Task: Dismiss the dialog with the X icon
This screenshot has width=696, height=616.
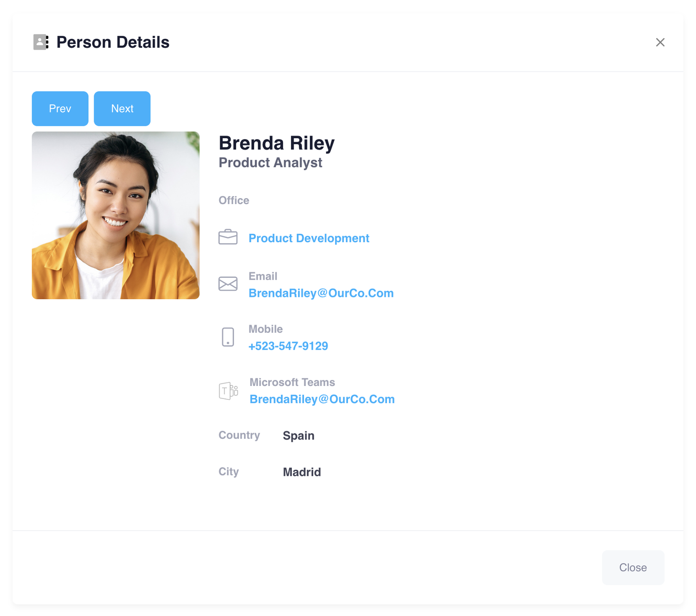Action: [x=660, y=42]
